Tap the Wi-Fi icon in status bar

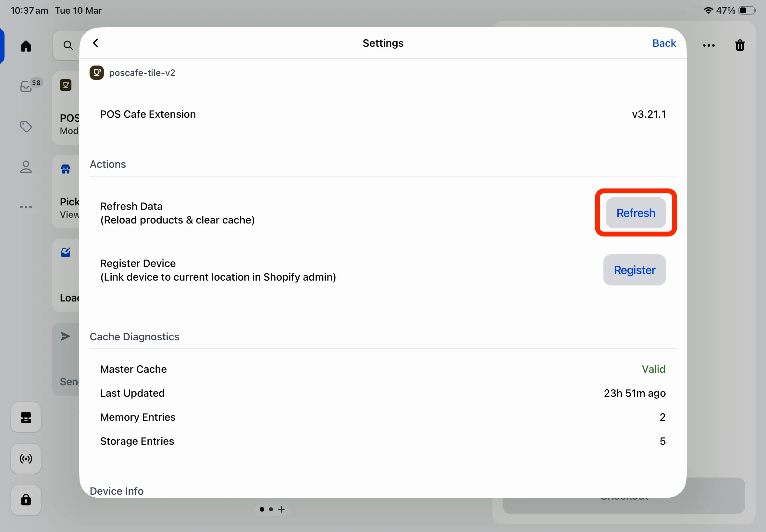pos(708,10)
